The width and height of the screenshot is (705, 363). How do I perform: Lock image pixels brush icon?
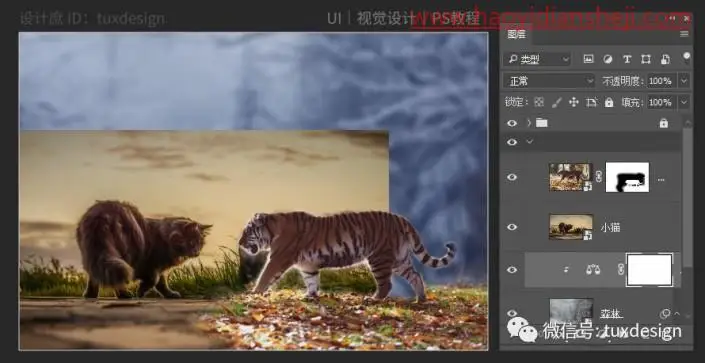click(x=556, y=103)
